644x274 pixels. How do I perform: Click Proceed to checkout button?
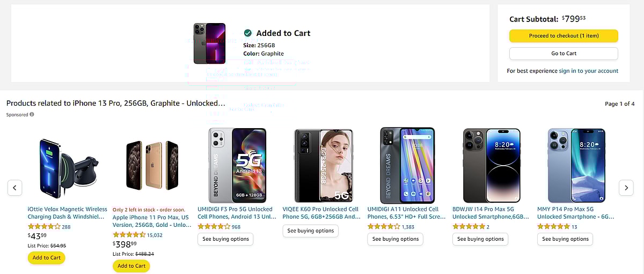[563, 36]
